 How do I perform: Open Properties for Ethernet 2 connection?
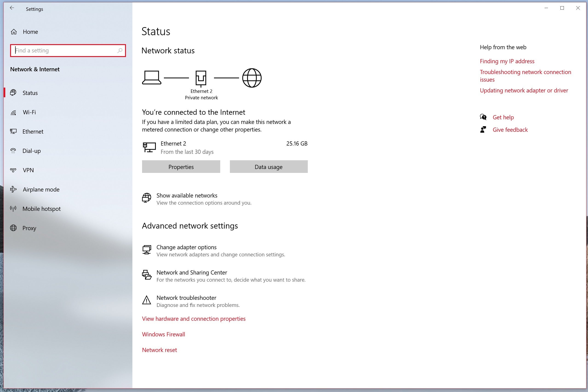(x=181, y=166)
